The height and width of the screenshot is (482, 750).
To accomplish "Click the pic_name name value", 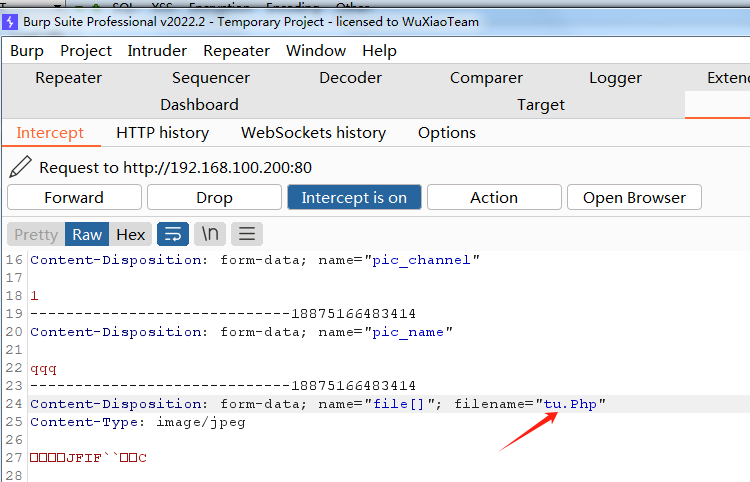I will [x=408, y=332].
